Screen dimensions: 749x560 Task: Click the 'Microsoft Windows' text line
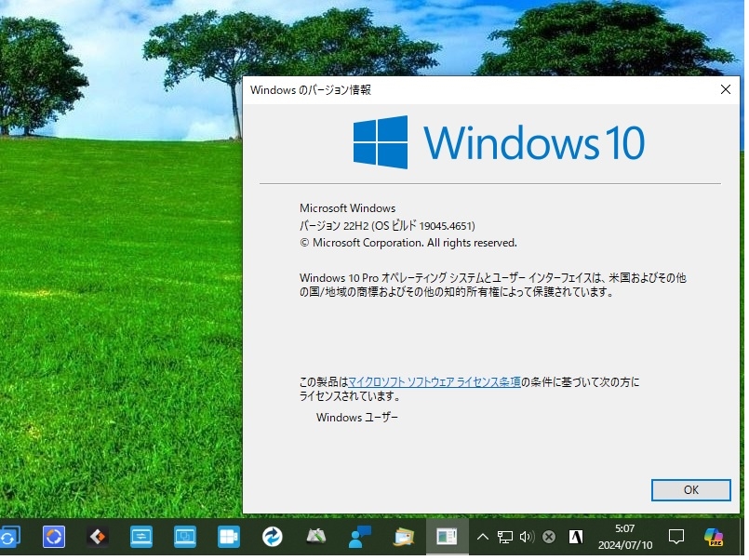[x=347, y=208]
